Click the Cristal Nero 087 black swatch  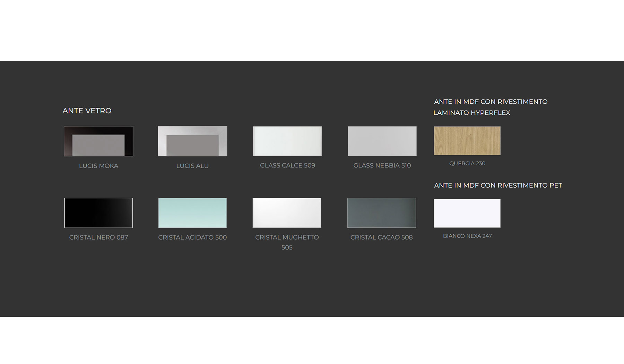(98, 213)
